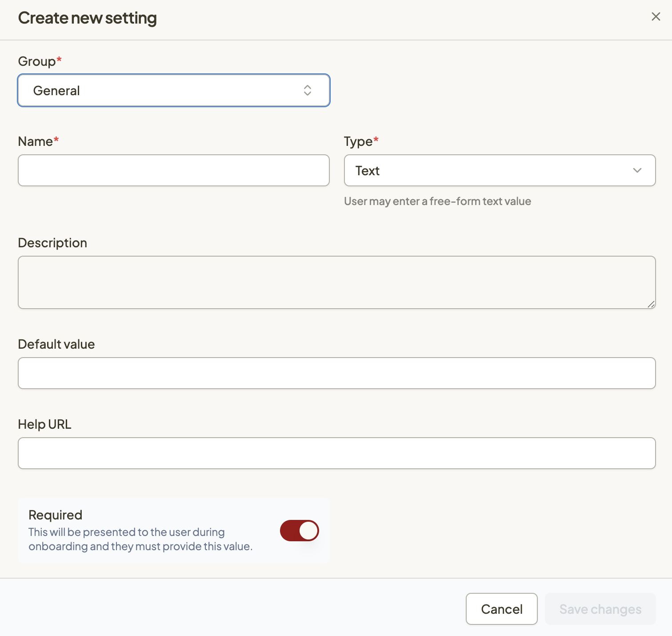Disable the Required toggle switch
Screen dimensions: 672x636
click(x=300, y=531)
